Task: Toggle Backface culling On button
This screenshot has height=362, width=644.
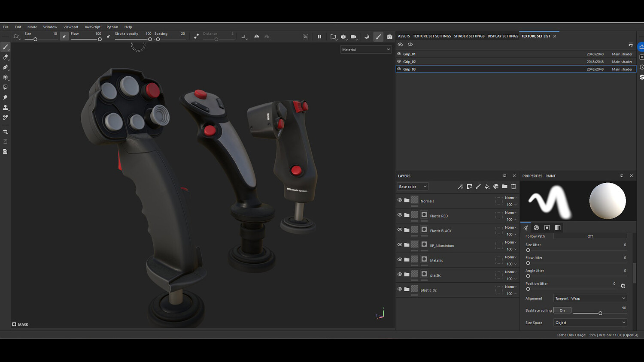Action: [x=562, y=310]
